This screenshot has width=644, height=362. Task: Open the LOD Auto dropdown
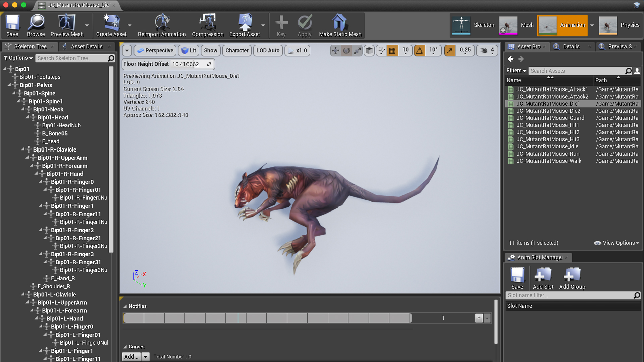[267, 50]
